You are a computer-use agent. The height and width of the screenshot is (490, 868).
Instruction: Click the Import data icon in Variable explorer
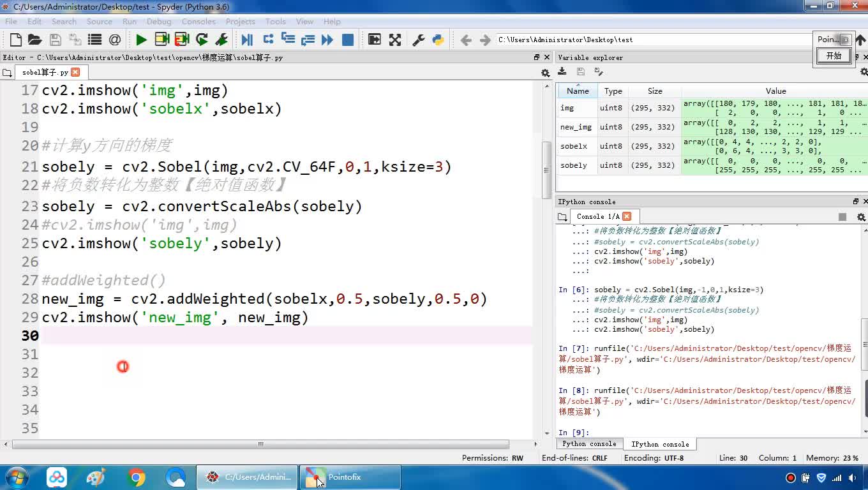[562, 72]
